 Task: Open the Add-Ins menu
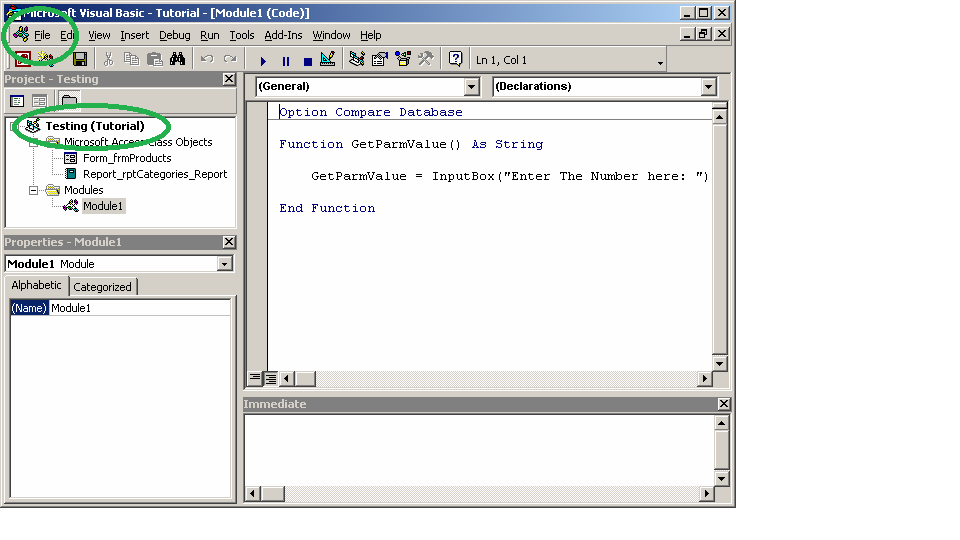[283, 35]
